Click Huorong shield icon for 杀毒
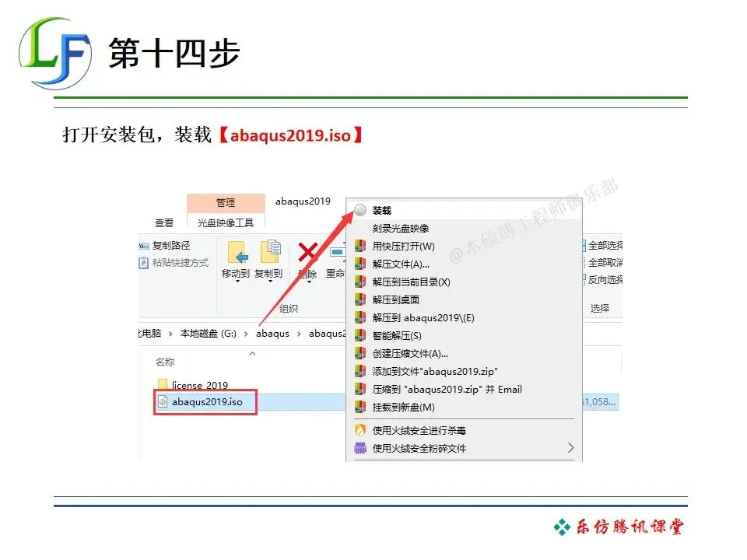 point(360,430)
